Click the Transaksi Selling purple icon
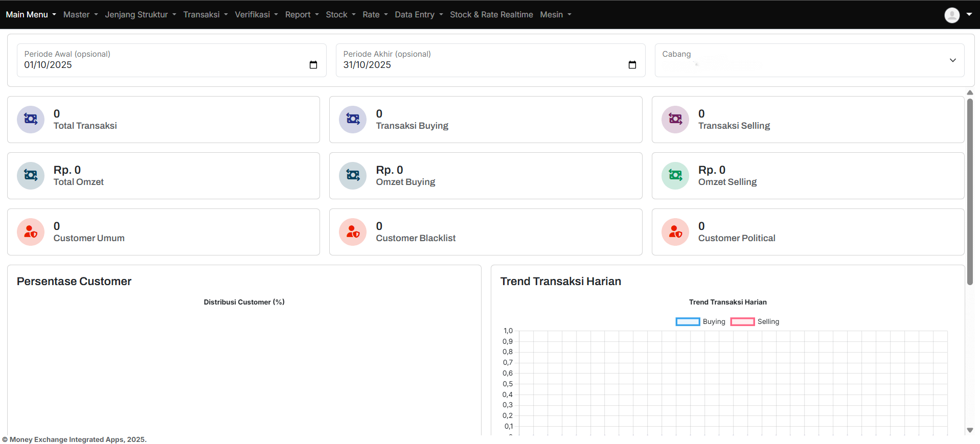This screenshot has height=444, width=980. (x=675, y=120)
